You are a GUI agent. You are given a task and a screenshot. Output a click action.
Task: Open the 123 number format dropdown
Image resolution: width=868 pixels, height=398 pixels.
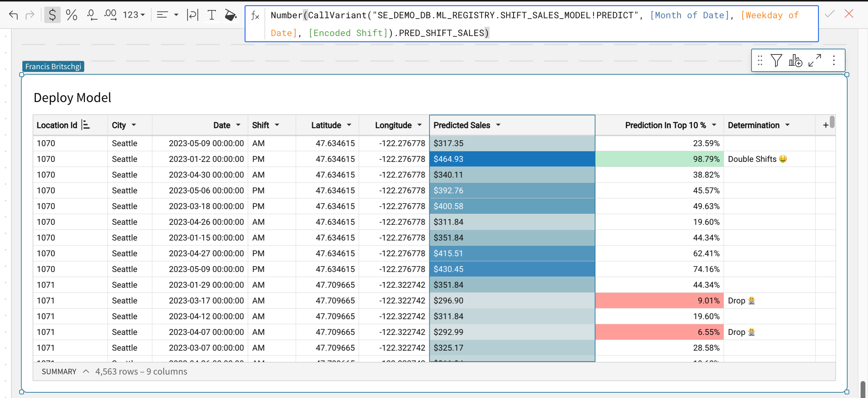pos(134,15)
